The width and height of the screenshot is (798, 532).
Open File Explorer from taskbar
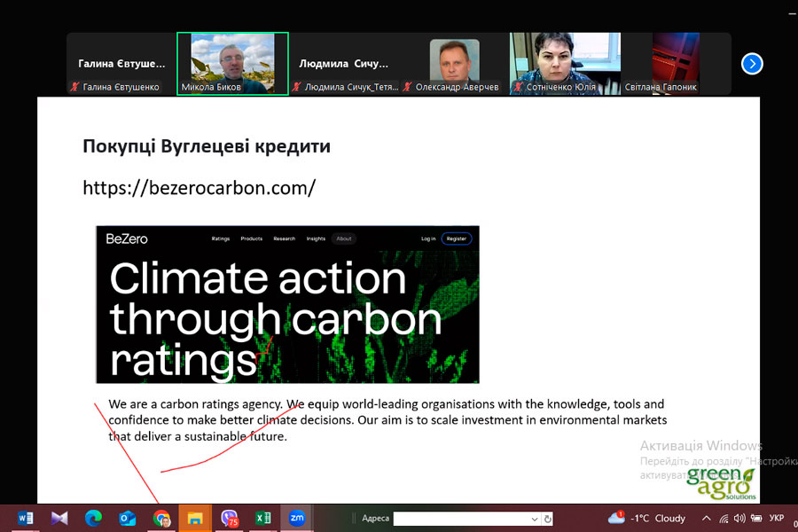(195, 518)
